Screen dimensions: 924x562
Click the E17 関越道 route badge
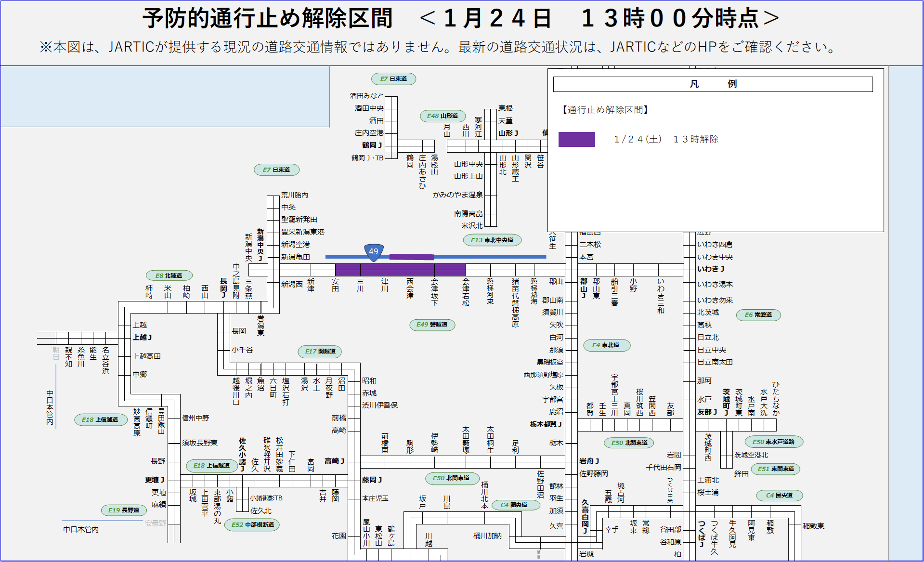click(x=320, y=352)
